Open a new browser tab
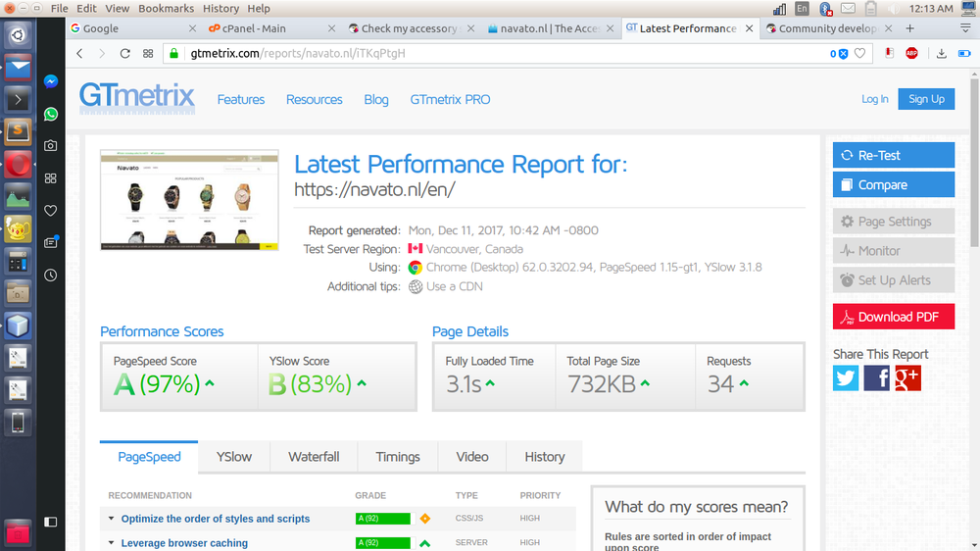The height and width of the screenshot is (551, 980). tap(910, 28)
